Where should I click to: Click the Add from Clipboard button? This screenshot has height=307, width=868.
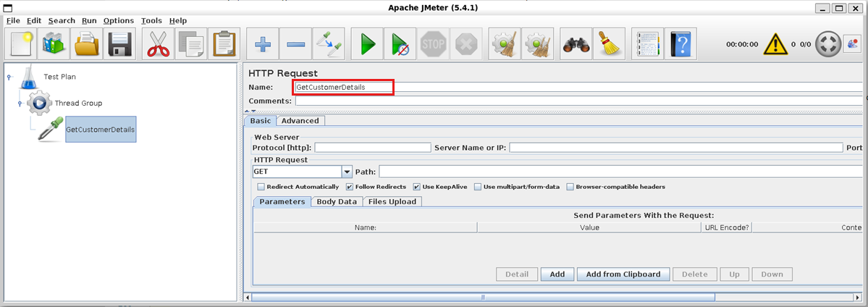tap(623, 274)
